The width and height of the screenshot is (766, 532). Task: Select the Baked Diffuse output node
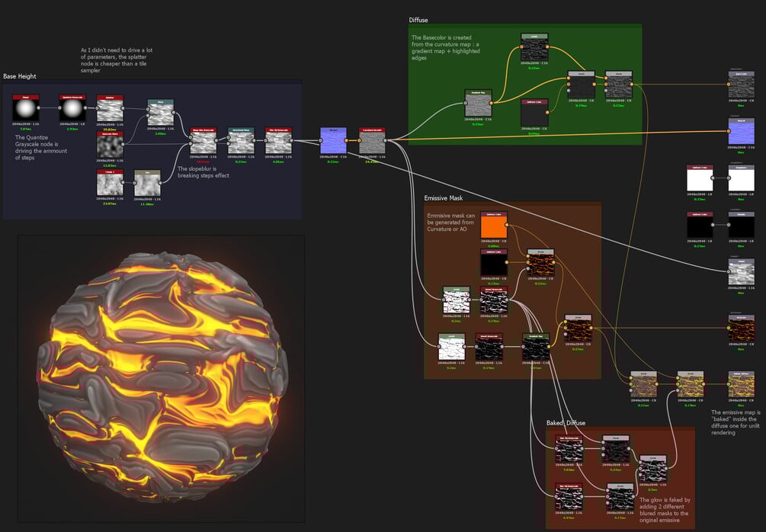tap(741, 384)
